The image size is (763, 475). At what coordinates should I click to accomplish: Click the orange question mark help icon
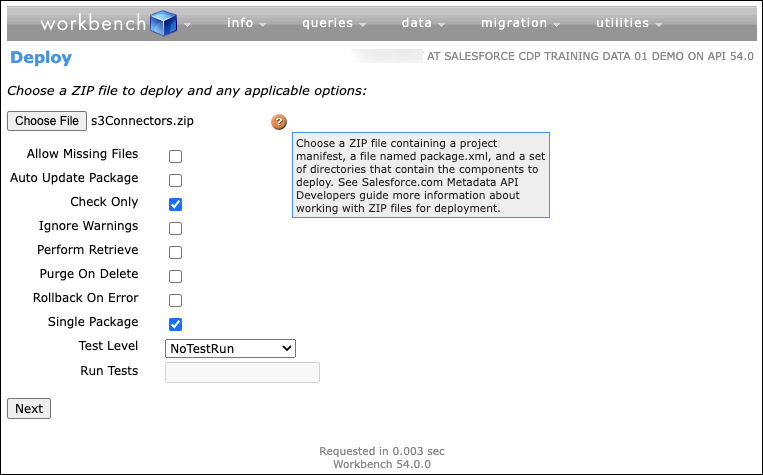click(x=279, y=122)
